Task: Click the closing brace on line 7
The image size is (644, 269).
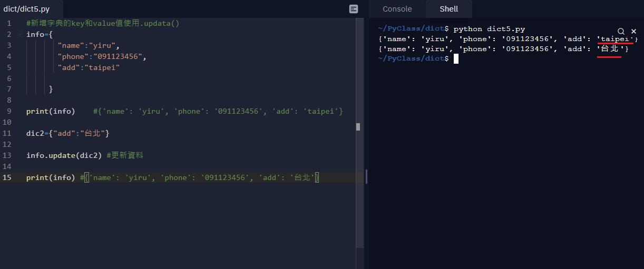Action: [51, 89]
